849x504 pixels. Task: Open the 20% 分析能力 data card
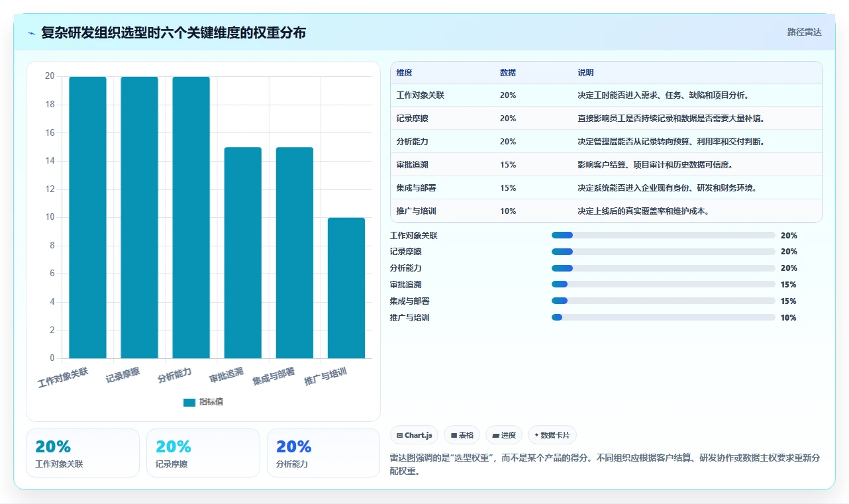(324, 453)
